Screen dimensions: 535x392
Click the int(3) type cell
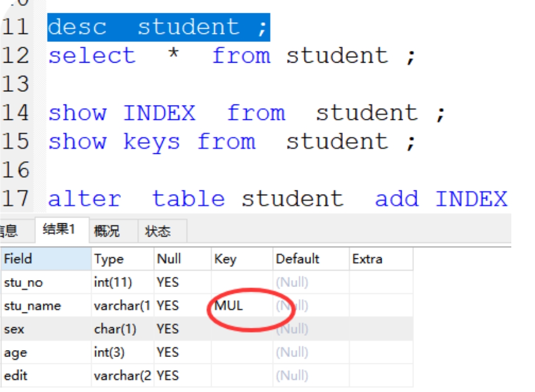pyautogui.click(x=122, y=353)
